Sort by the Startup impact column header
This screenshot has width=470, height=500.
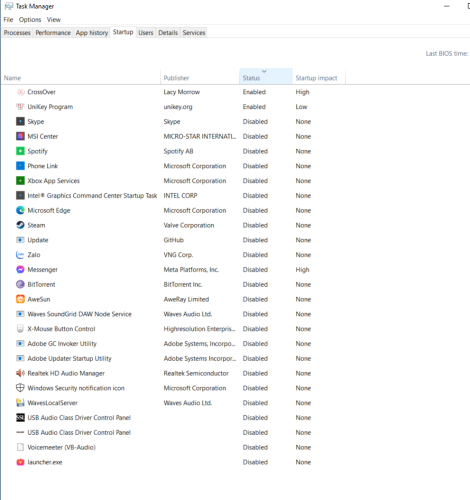[319, 76]
